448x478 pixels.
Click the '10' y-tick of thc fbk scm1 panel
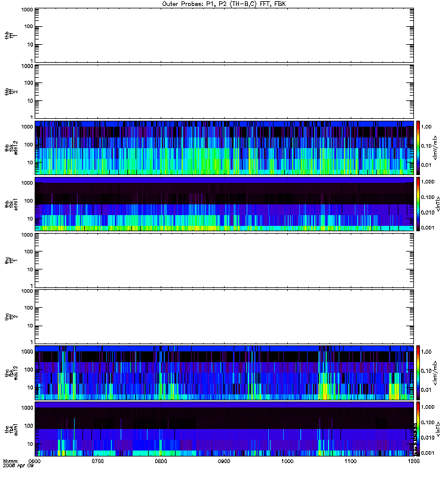30,444
